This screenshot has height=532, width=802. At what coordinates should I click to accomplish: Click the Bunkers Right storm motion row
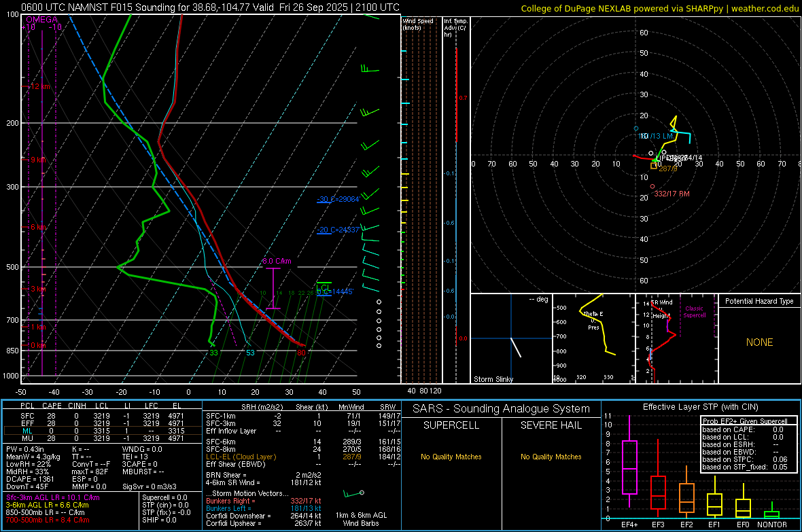click(264, 501)
